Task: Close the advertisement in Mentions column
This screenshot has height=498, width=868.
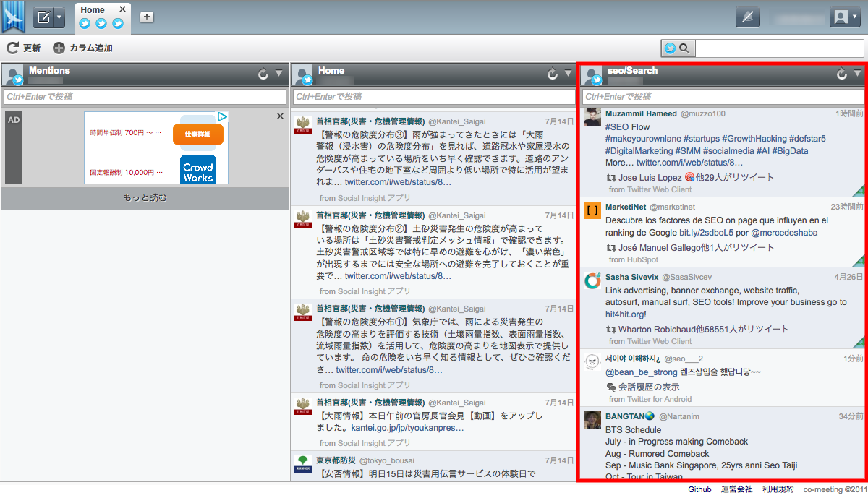Action: click(281, 116)
